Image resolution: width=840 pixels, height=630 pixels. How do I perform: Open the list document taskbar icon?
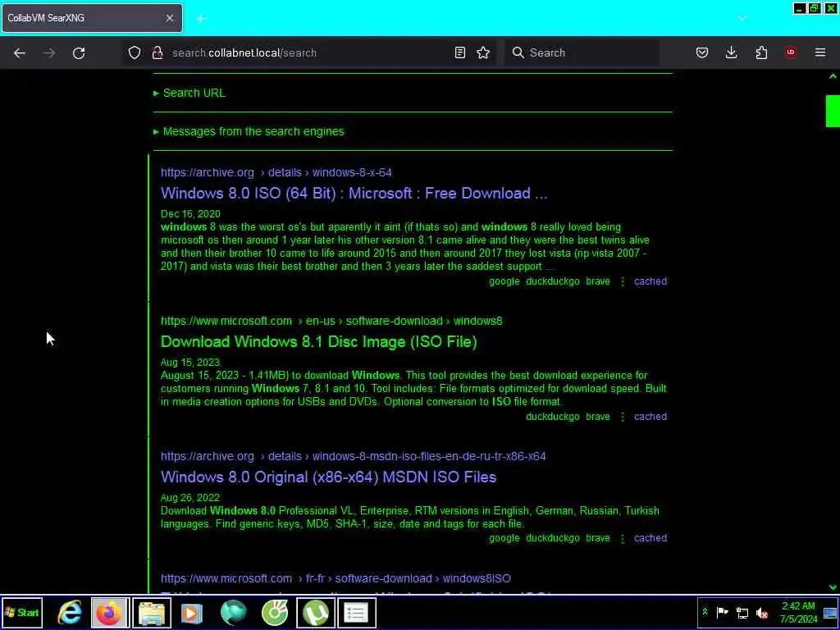click(356, 612)
